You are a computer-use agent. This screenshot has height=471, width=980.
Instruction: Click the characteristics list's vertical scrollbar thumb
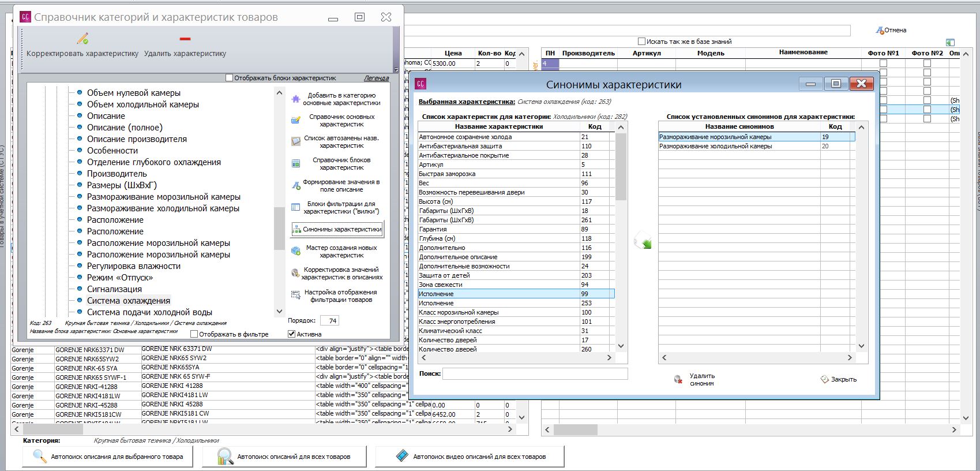click(621, 167)
